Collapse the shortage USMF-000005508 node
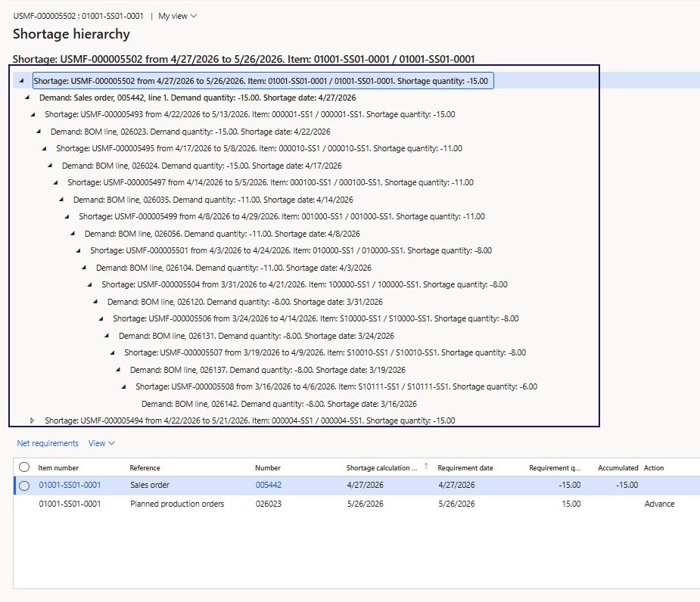Screen dimensions: 700x602 123,386
